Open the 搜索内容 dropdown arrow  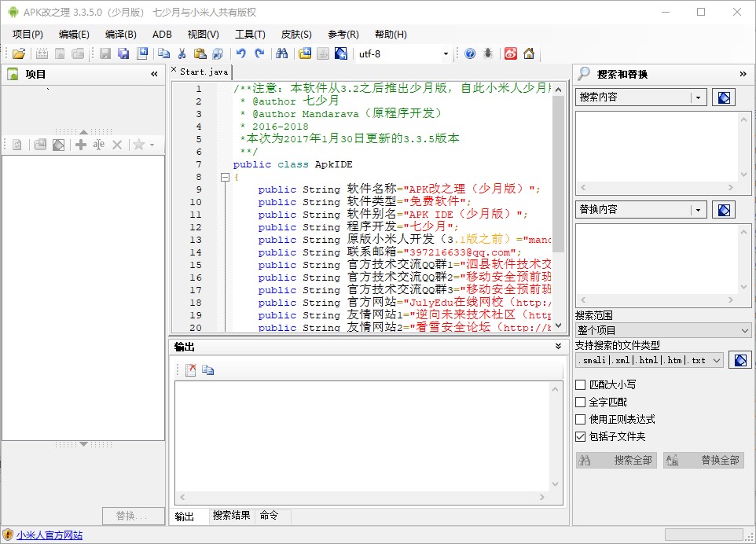coord(698,97)
